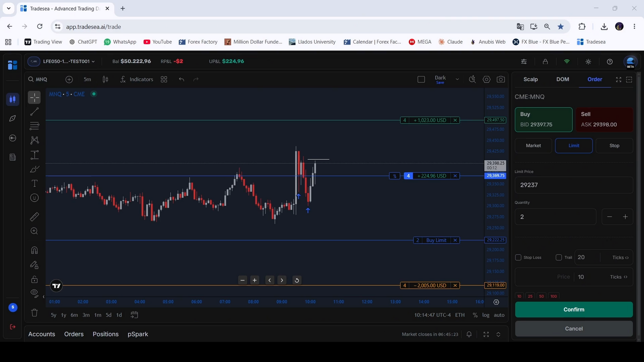Viewport: 644px width, 362px height.
Task: Open the candlestick chart type selector
Action: click(x=106, y=79)
